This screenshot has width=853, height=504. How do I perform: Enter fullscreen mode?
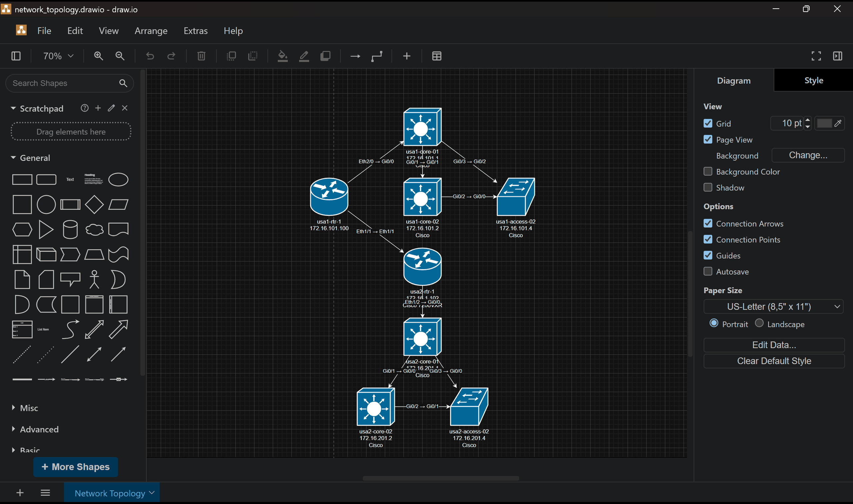(816, 56)
